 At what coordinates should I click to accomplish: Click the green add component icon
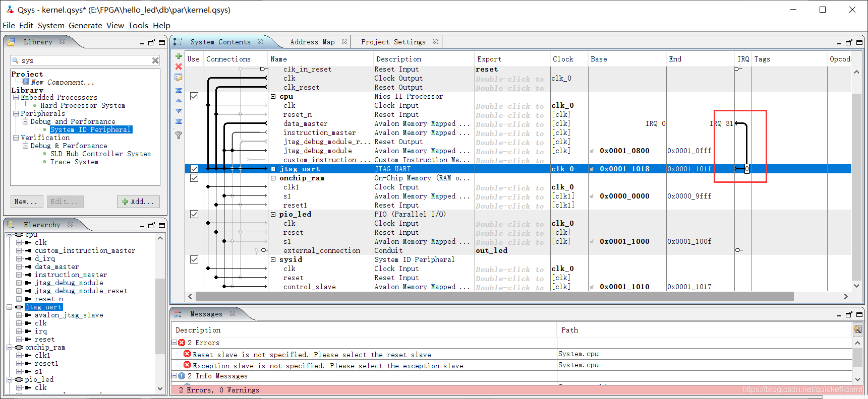pyautogui.click(x=179, y=56)
